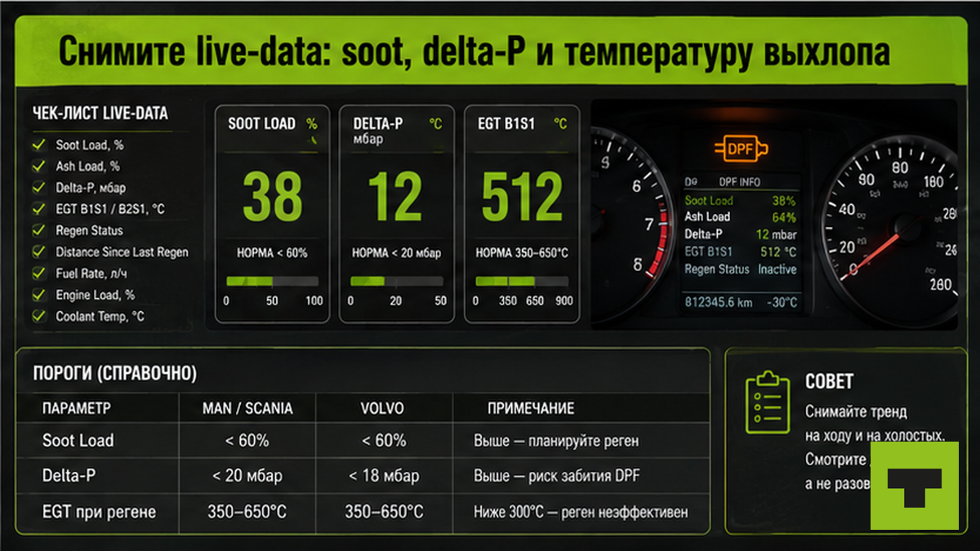
Task: Click the НОРМА < 60% label
Action: pyautogui.click(x=273, y=253)
